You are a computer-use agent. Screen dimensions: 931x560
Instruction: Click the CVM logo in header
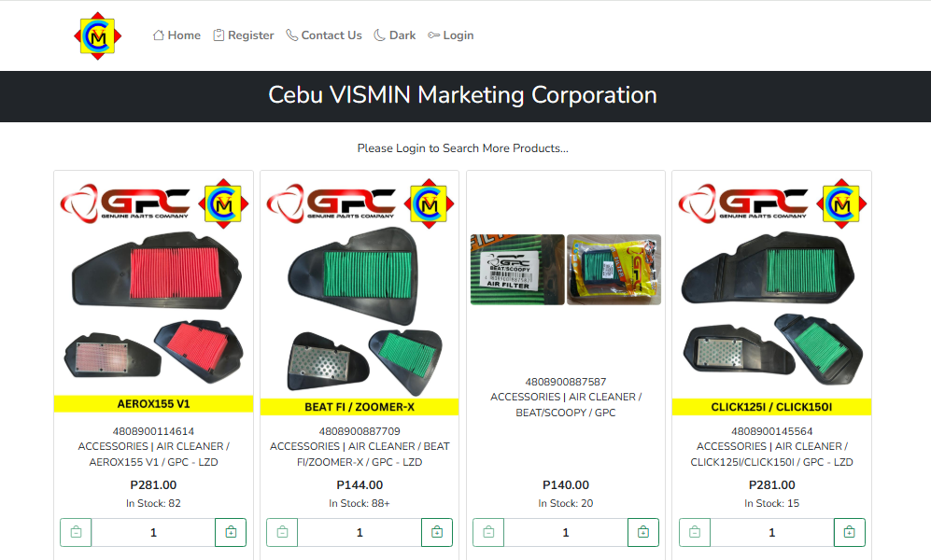coord(98,35)
